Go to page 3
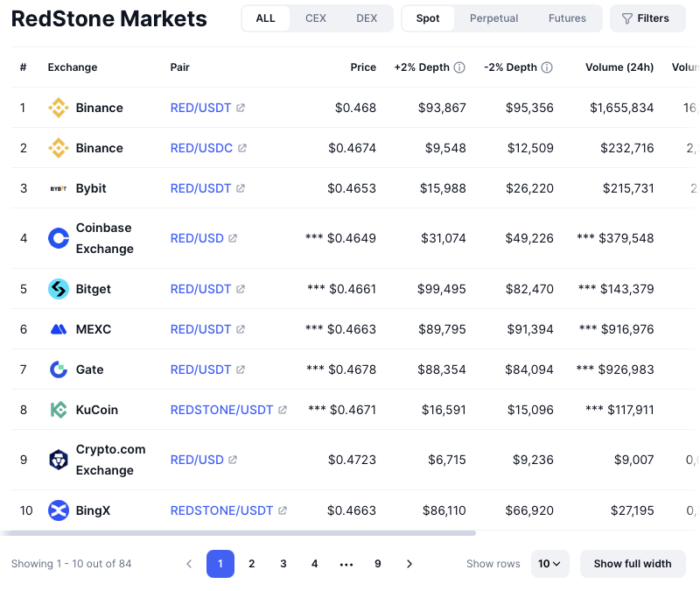Image resolution: width=700 pixels, height=591 pixels. coord(283,564)
